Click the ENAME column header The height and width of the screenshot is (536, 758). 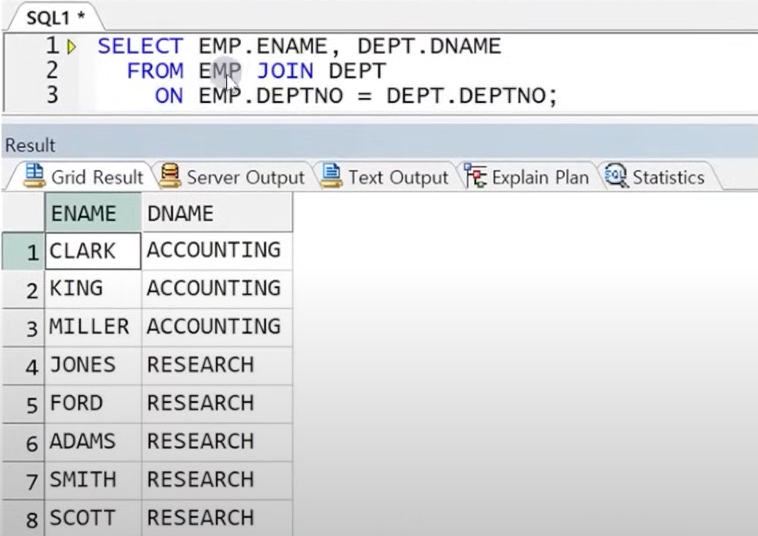click(93, 213)
